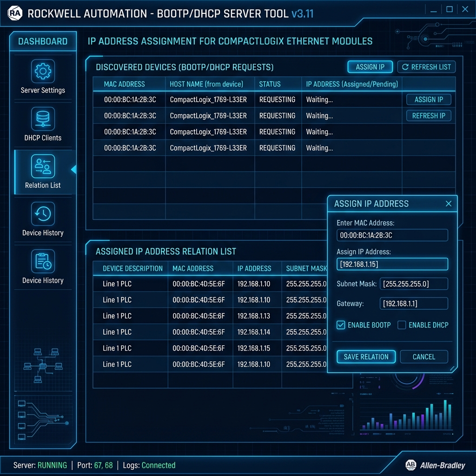Select the Relation List icon
Viewport: 476px width, 476px height.
[43, 166]
